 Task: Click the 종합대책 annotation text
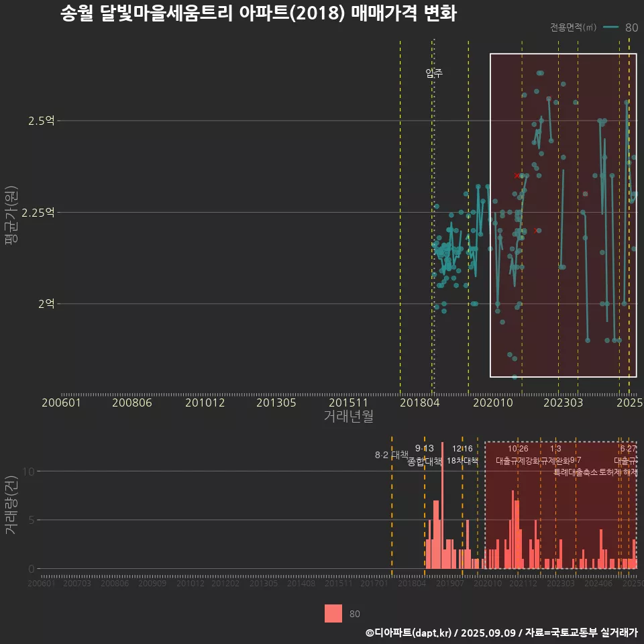point(424,462)
